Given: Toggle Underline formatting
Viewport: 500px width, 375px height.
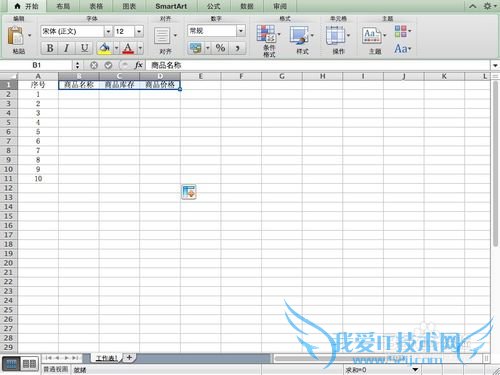Looking at the screenshot, I should tap(85, 48).
